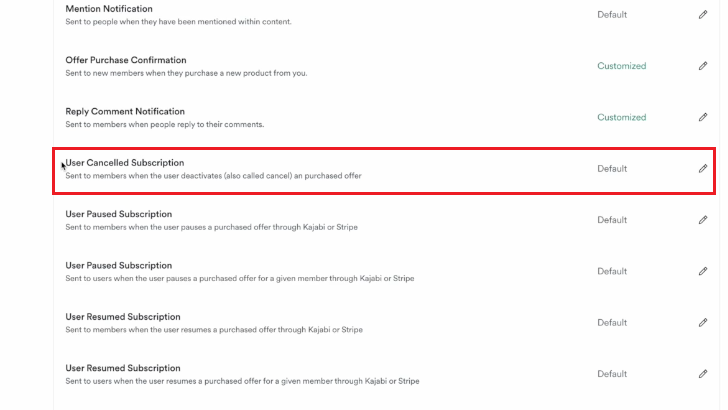Select description 'Sent to users when the user resumes'

[x=242, y=381]
